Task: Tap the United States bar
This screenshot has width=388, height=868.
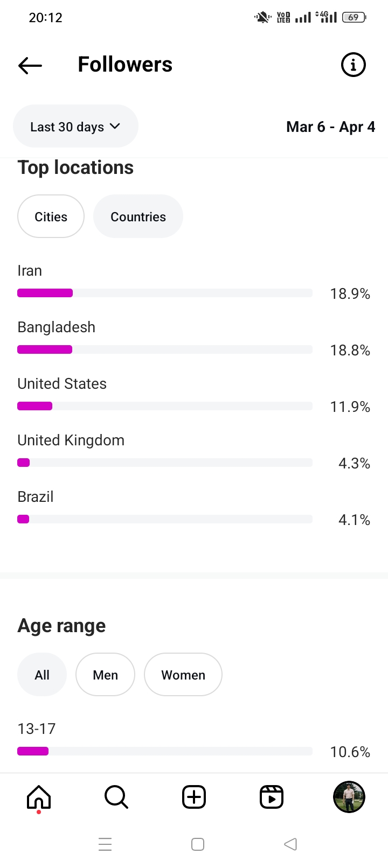Action: tap(164, 406)
